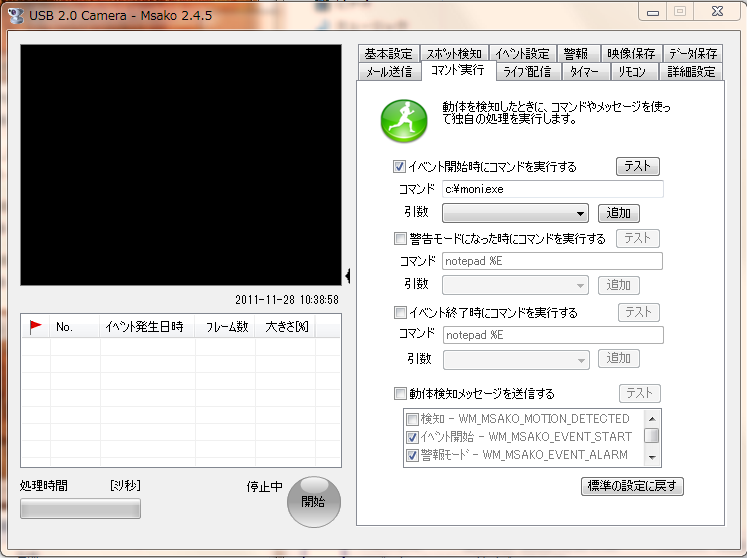The image size is (747, 558).
Task: Enable イベント終了時にコマンドを実行する checkbox
Action: click(x=400, y=313)
